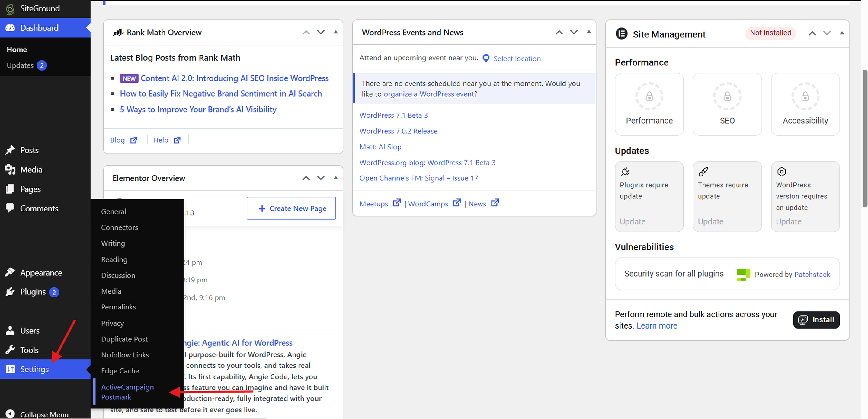Click the Media library icon
The height and width of the screenshot is (419, 868).
coord(10,170)
